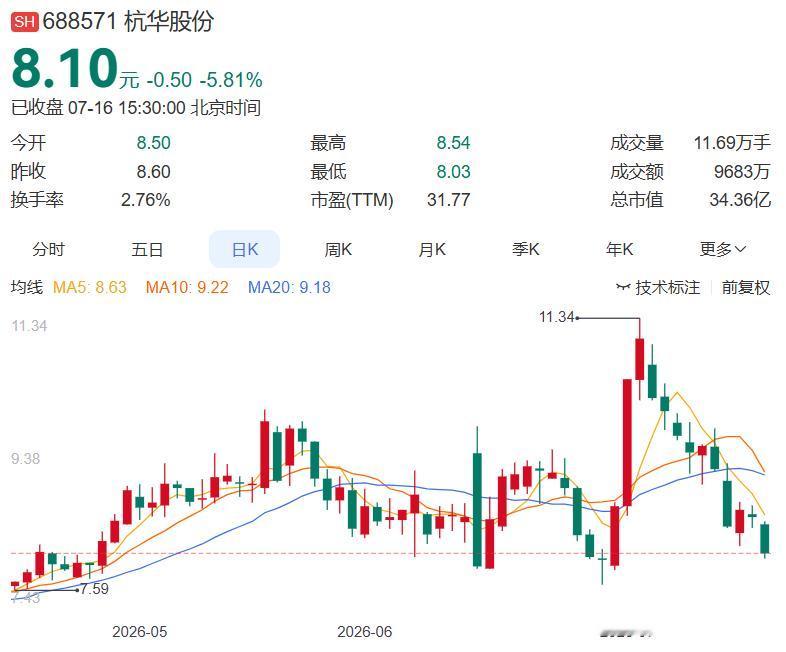Screen dimensions: 786x652
Task: Click the 昨收 value 8.60
Action: click(x=153, y=171)
